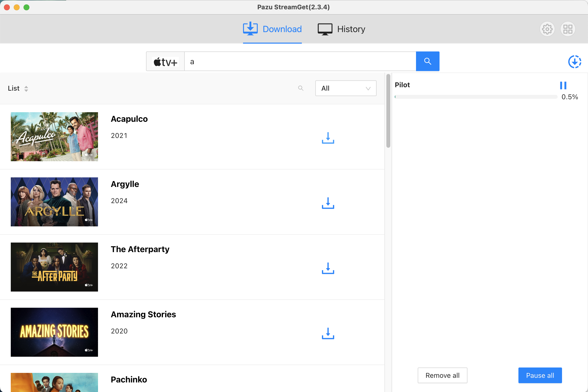
Task: Close the Pazu StreamGet window
Action: (7, 7)
